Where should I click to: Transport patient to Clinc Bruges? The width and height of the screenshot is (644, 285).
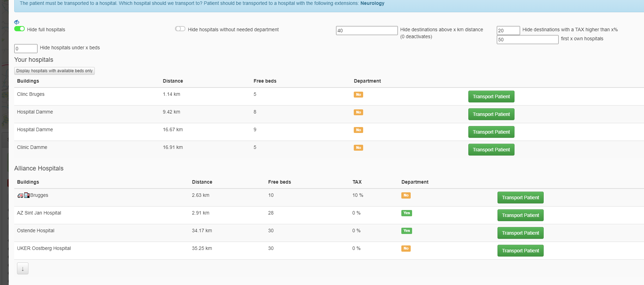click(x=491, y=97)
